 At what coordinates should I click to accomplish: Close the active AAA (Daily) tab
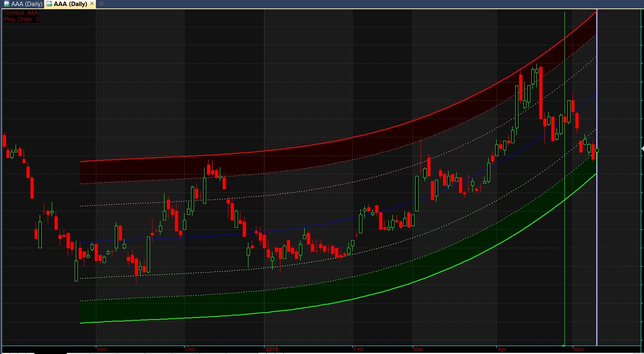[x=92, y=4]
